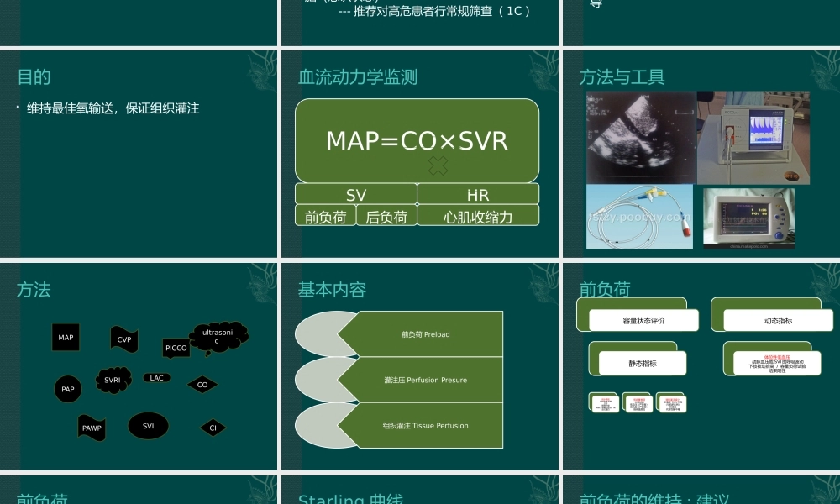Click the 心肌收缩力 box under HR

pyautogui.click(x=478, y=215)
